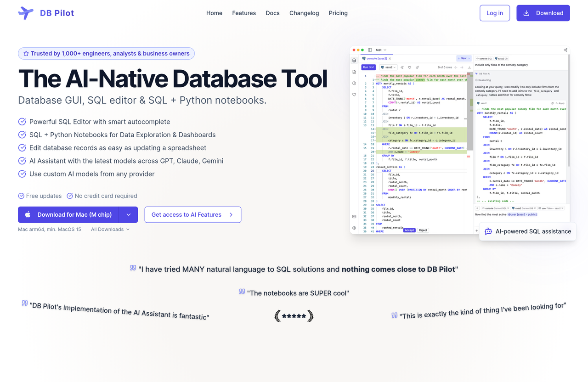Image resolution: width=588 pixels, height=382 pixels.
Task: Click robot icon in AI-powered SQL assistance badge
Action: pos(488,231)
